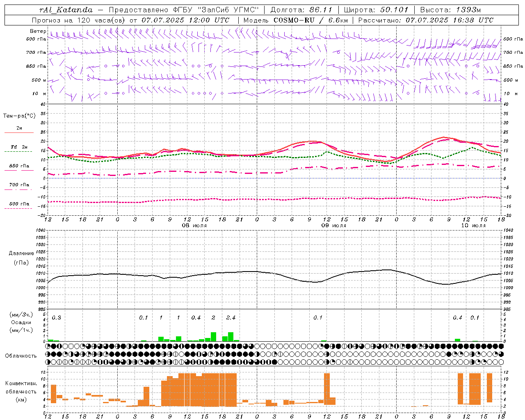Click the 500 гПа legend entry in temperature legend
This screenshot has height=420, width=525.
pos(19,204)
